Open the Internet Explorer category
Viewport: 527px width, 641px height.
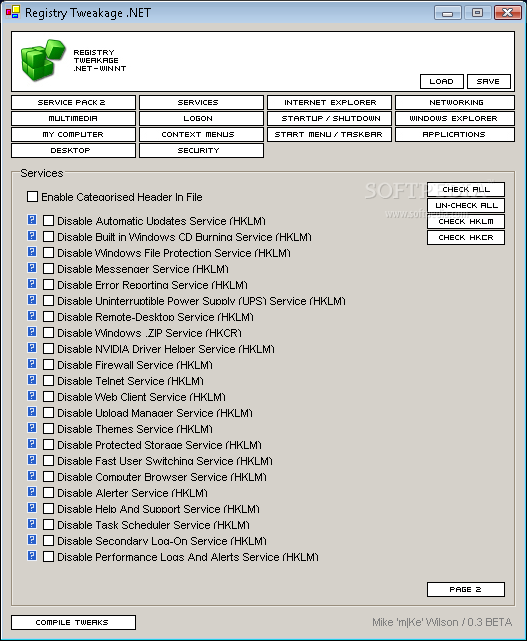click(x=329, y=102)
